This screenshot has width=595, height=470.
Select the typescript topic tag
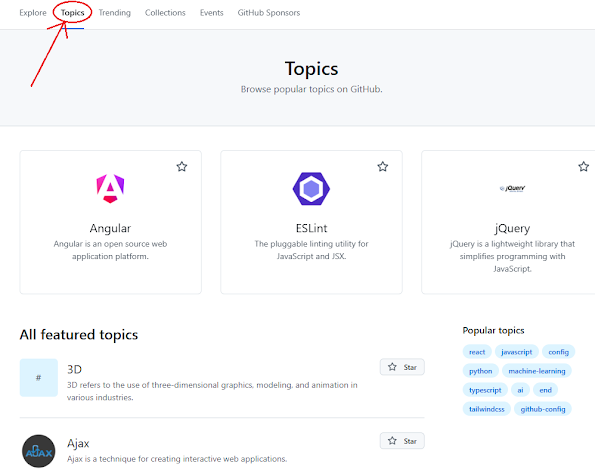(485, 390)
